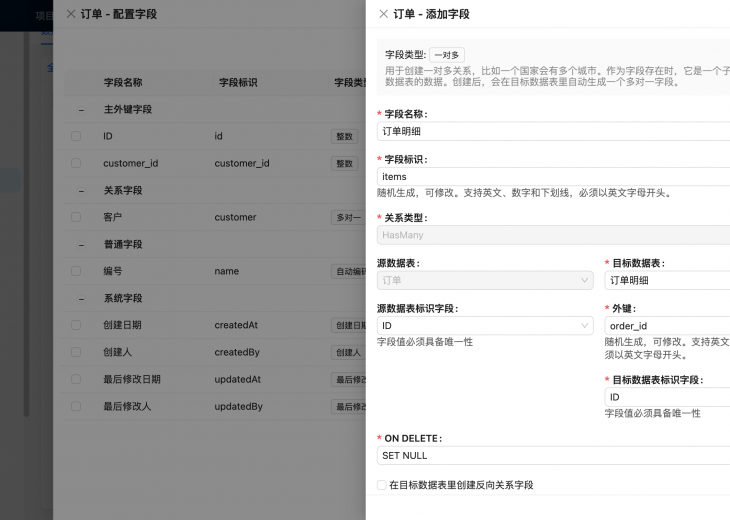Open the 源数据表标识字段 dropdown
This screenshot has height=520, width=730.
[x=485, y=326]
